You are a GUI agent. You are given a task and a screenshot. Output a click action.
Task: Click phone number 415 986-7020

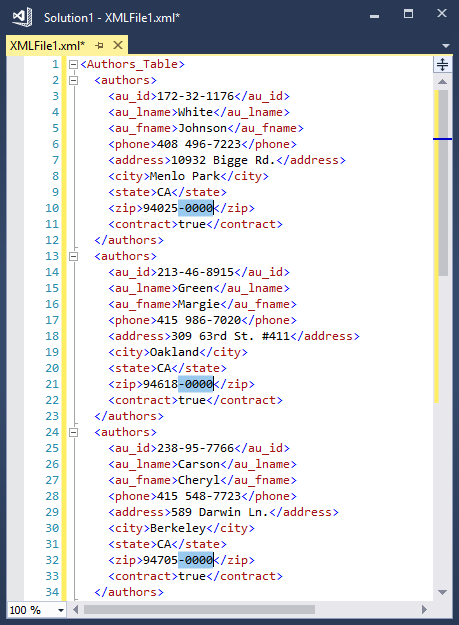[x=199, y=320]
